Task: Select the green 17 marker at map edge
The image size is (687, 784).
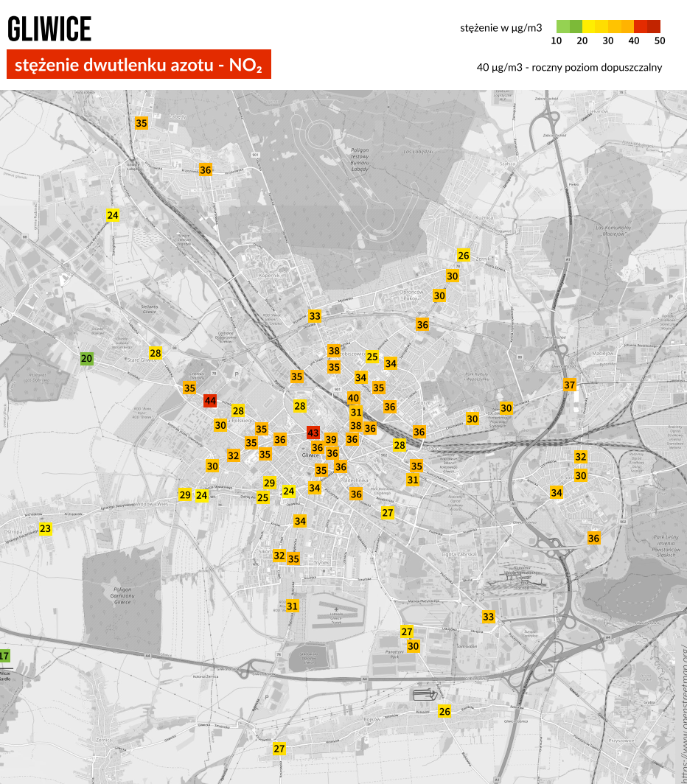Action: (4, 656)
